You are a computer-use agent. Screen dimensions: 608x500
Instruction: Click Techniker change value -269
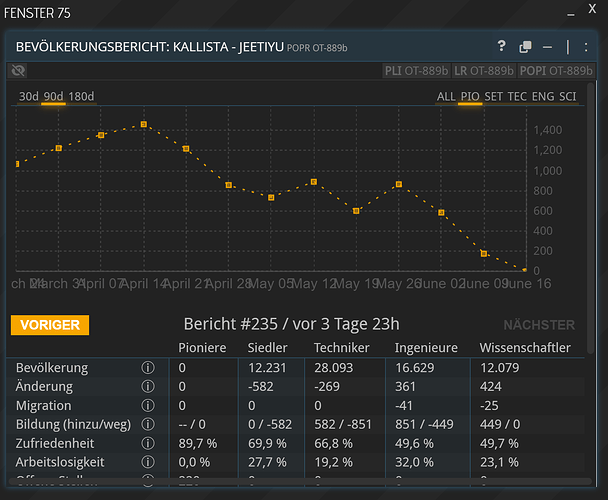click(x=327, y=386)
